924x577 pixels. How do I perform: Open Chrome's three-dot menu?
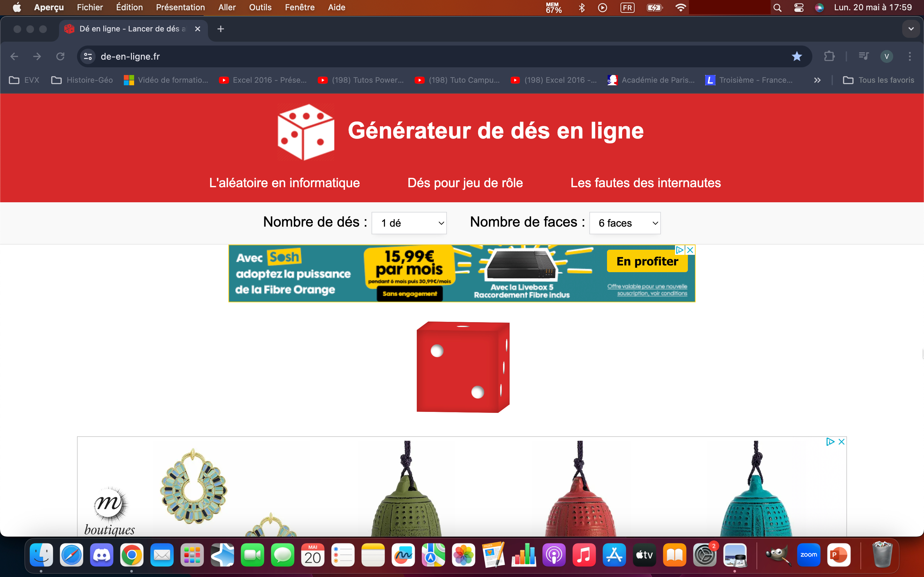click(x=910, y=56)
